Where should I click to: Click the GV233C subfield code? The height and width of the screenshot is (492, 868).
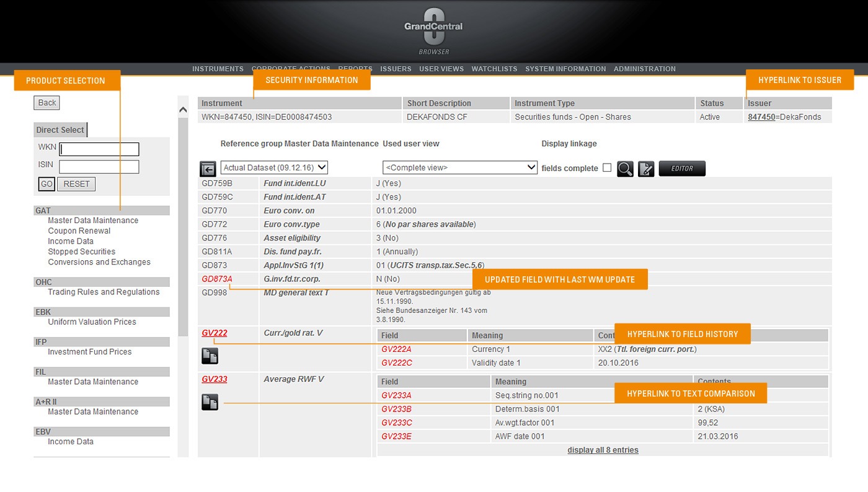click(x=397, y=423)
